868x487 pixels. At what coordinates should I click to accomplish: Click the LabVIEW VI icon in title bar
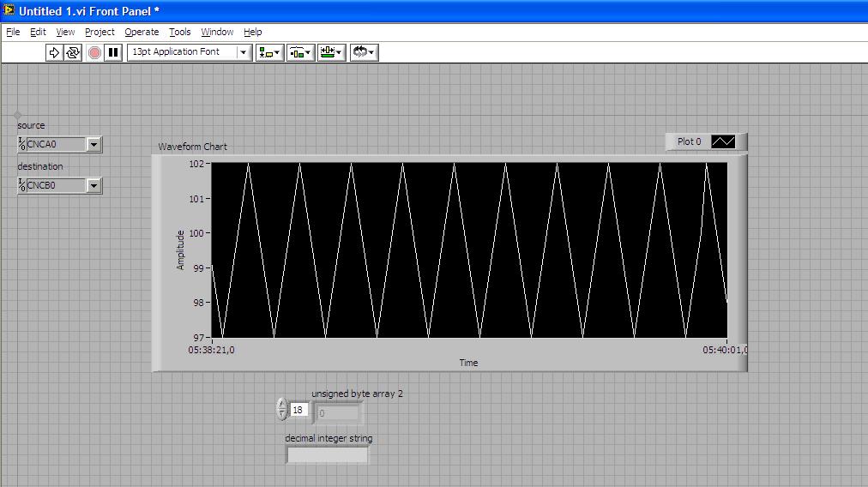pos(9,10)
